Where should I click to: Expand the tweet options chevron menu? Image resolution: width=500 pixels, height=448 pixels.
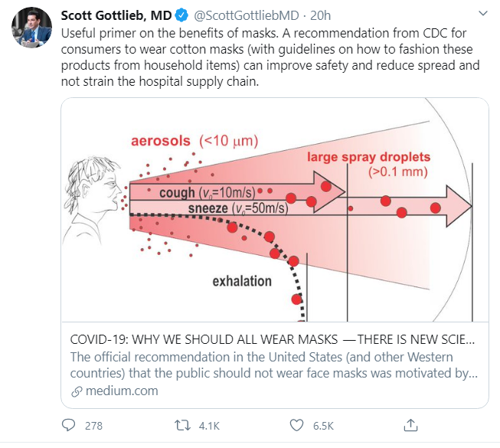click(483, 13)
